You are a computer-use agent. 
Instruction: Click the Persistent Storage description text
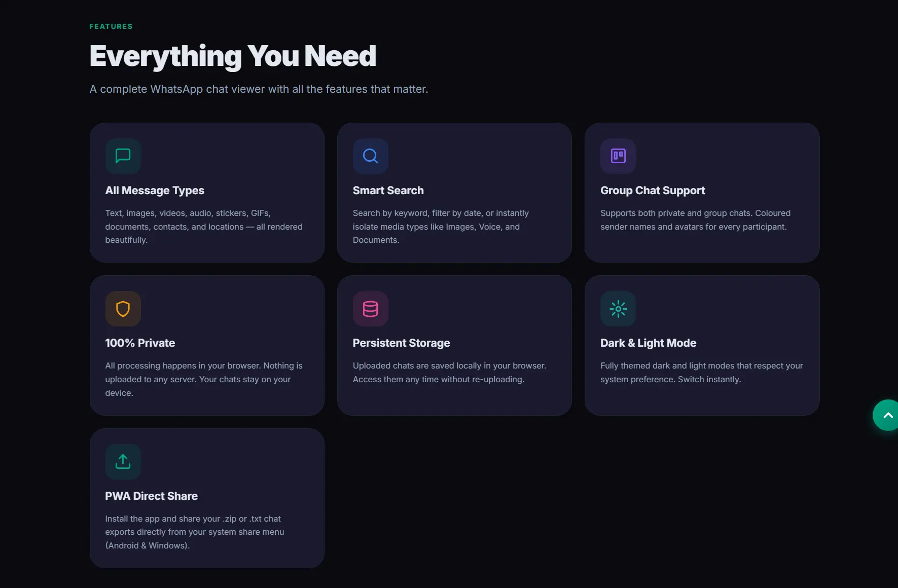[x=449, y=373]
